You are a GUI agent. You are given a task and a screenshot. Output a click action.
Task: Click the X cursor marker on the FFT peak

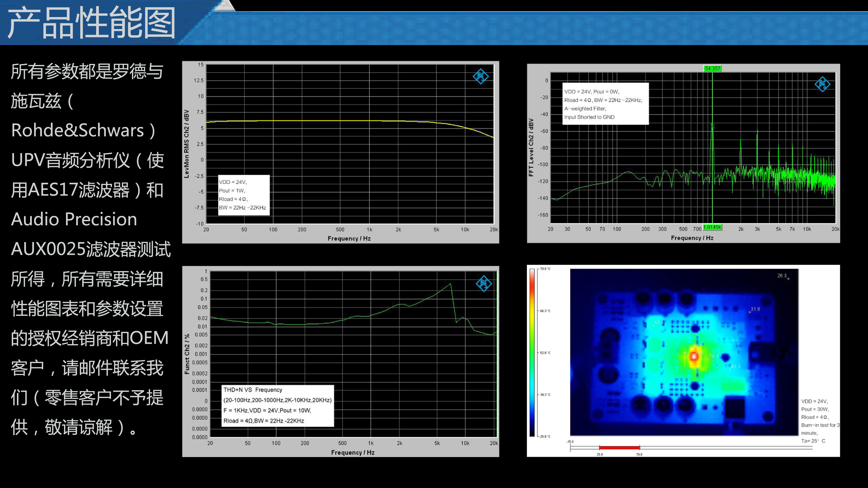click(x=712, y=126)
